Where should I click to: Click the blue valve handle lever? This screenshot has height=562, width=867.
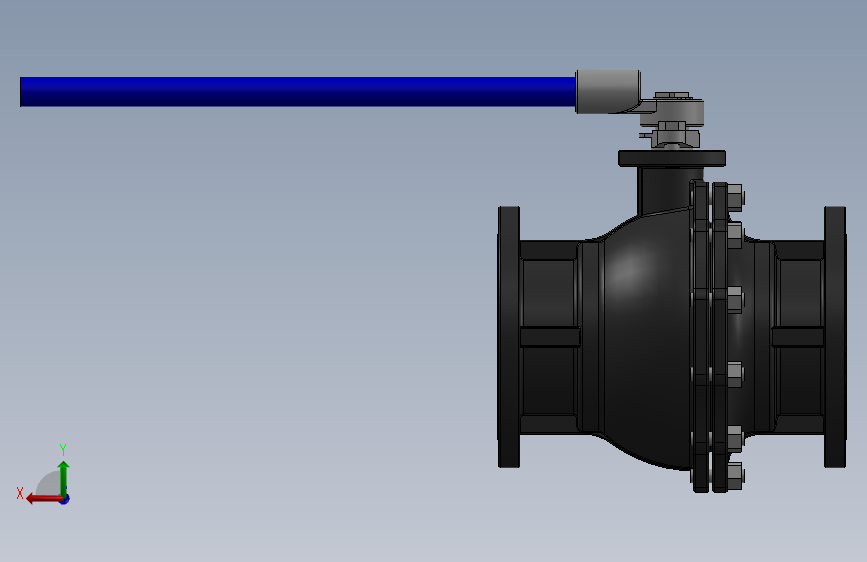pos(297,92)
